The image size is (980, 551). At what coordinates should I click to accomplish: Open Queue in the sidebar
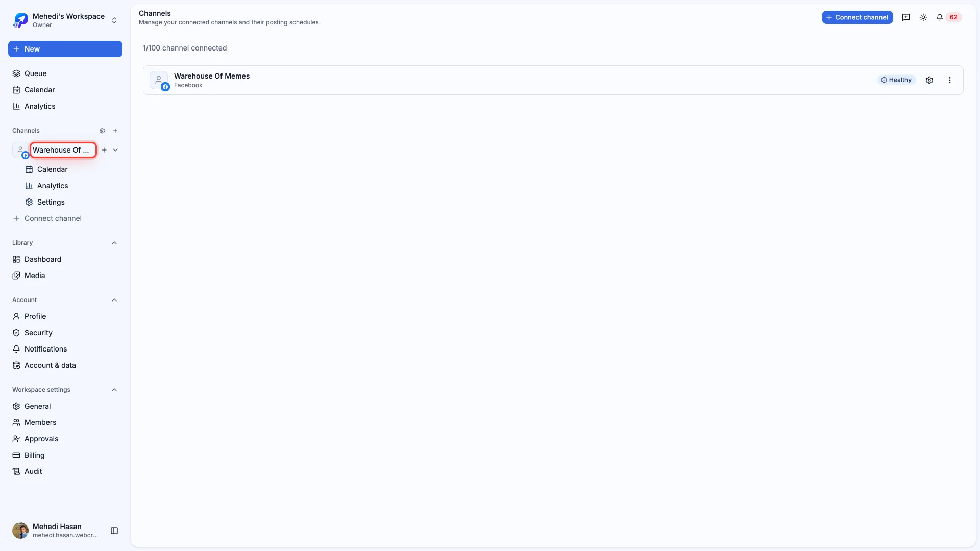(65, 73)
